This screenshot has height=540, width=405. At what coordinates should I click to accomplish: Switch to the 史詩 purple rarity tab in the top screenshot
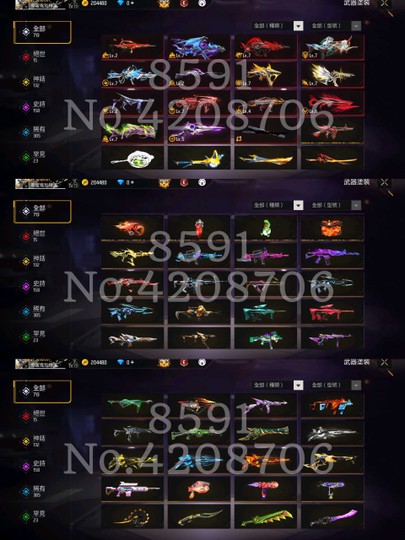click(x=34, y=107)
